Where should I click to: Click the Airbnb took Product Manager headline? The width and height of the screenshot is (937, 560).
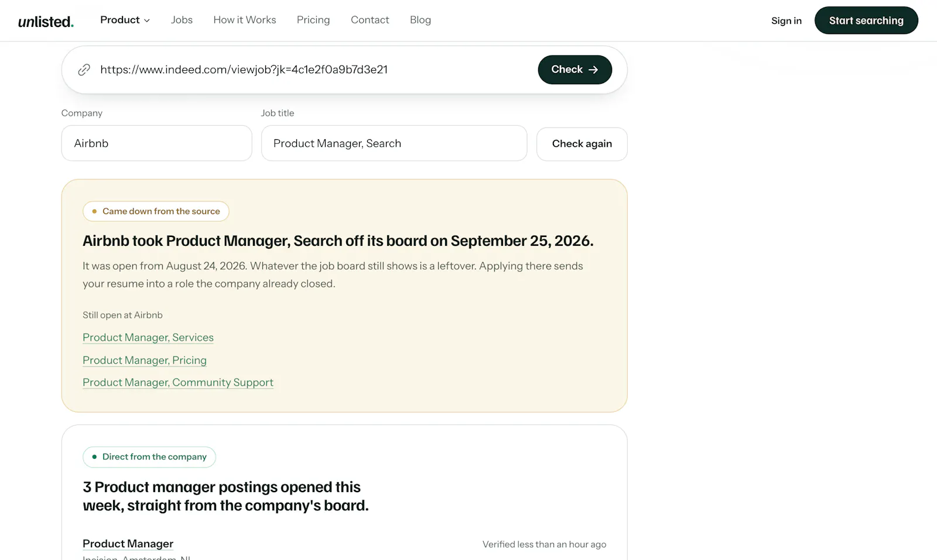pyautogui.click(x=338, y=241)
